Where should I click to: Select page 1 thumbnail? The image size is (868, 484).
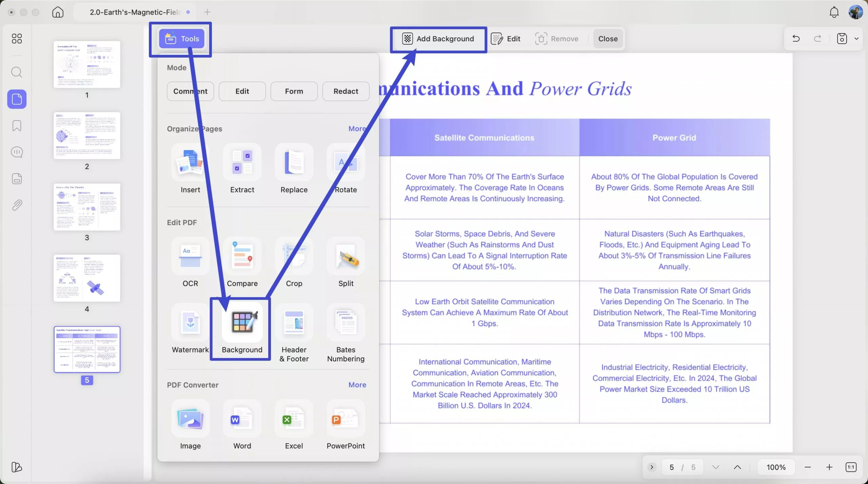(87, 64)
